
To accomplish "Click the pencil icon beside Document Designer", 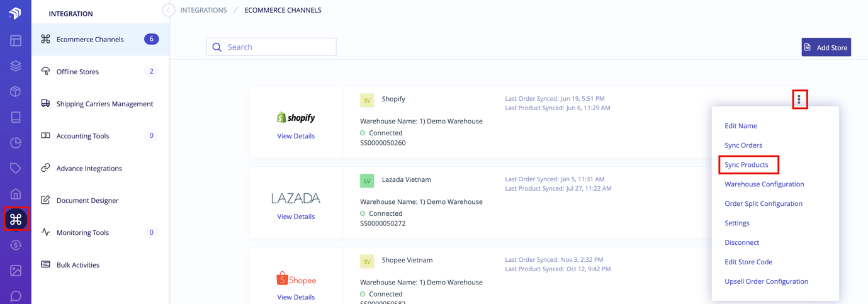I will pos(45,200).
